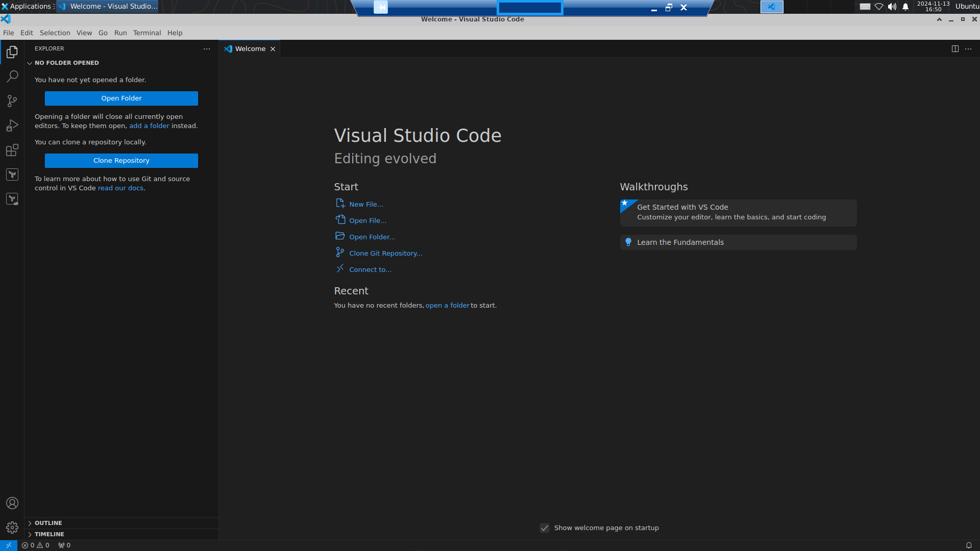Uncheck Show welcome page on startup
980x551 pixels.
(x=545, y=528)
